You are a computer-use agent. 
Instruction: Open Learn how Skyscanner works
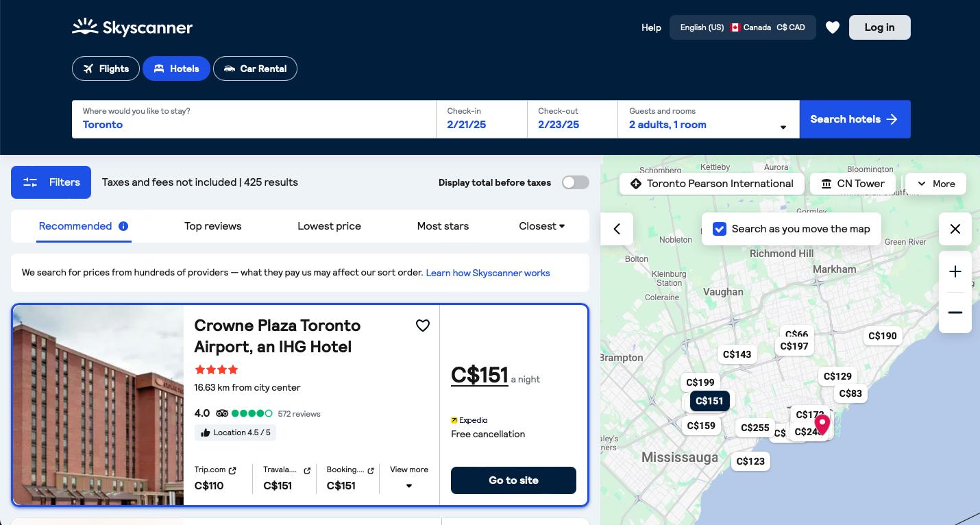(488, 272)
